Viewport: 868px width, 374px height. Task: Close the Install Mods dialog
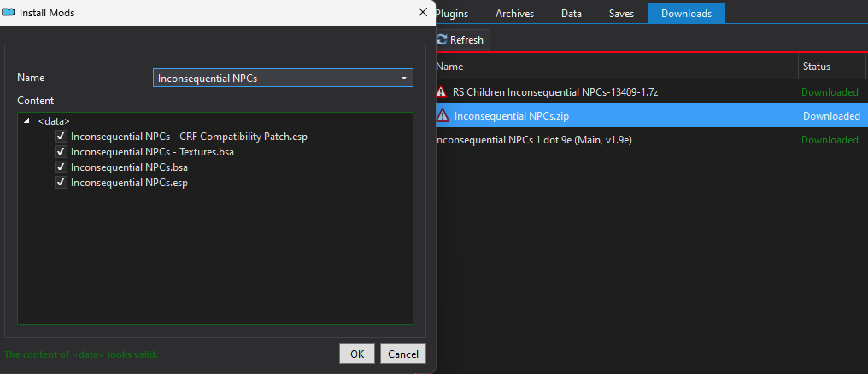pos(423,12)
